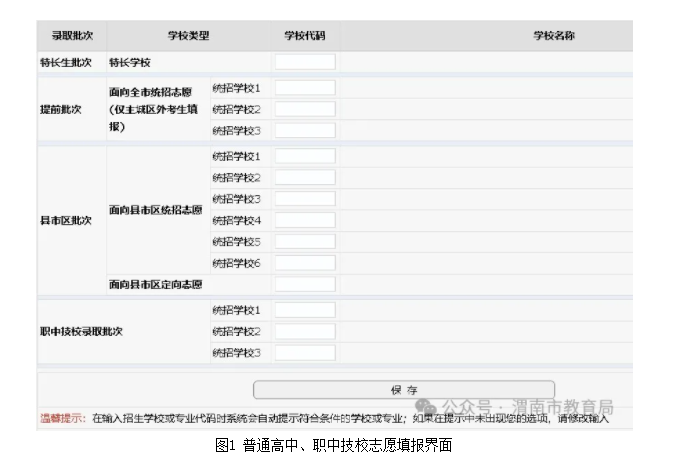
Task: Click the 录取批次 column header
Action: 71,36
